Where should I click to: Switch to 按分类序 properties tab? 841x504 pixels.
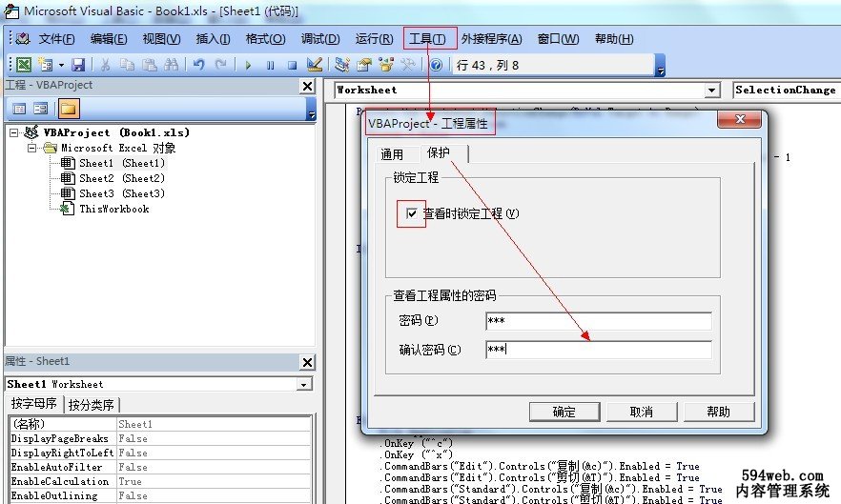tap(92, 405)
